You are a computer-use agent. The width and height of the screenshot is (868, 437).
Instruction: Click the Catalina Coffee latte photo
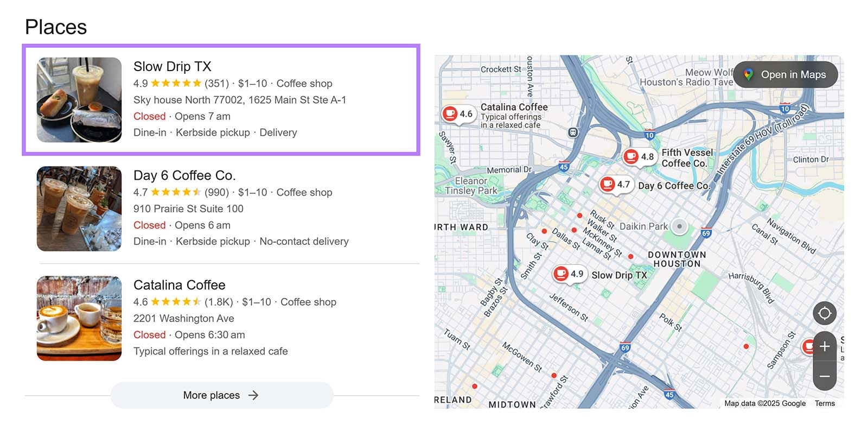(x=79, y=319)
